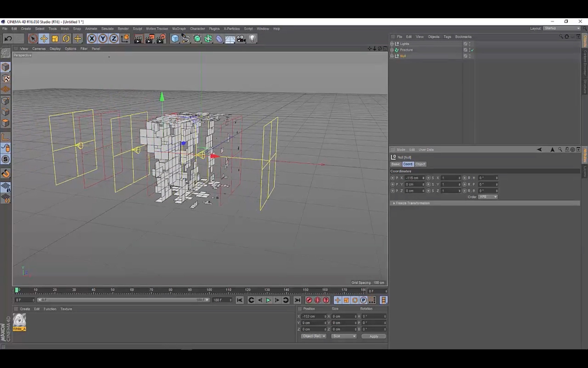Toggle the Y axis lock
This screenshot has width=588, height=368.
tap(103, 38)
